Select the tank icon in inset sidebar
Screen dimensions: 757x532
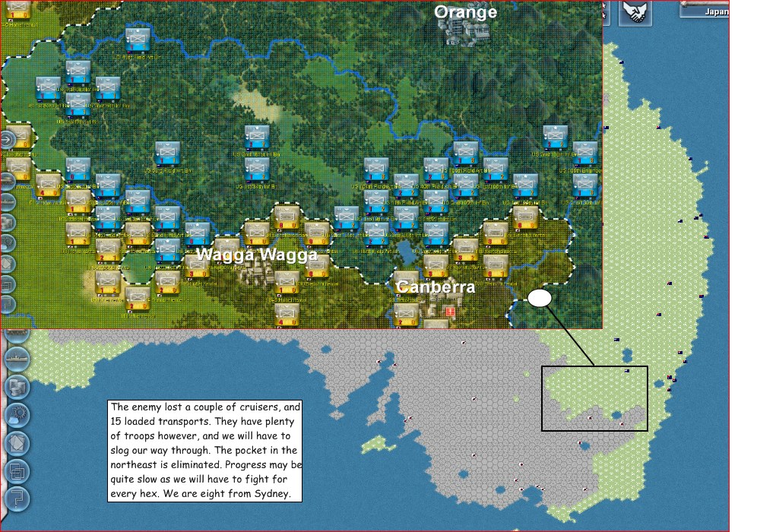[x=8, y=180]
